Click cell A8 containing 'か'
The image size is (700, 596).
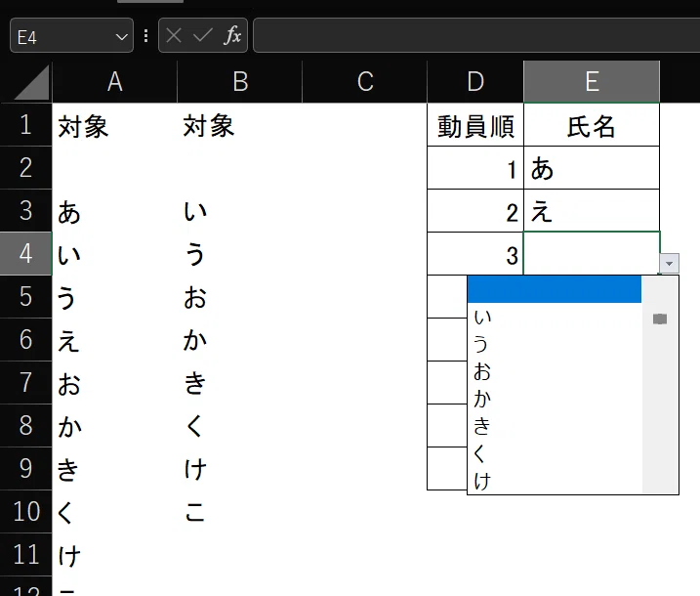[x=115, y=425]
